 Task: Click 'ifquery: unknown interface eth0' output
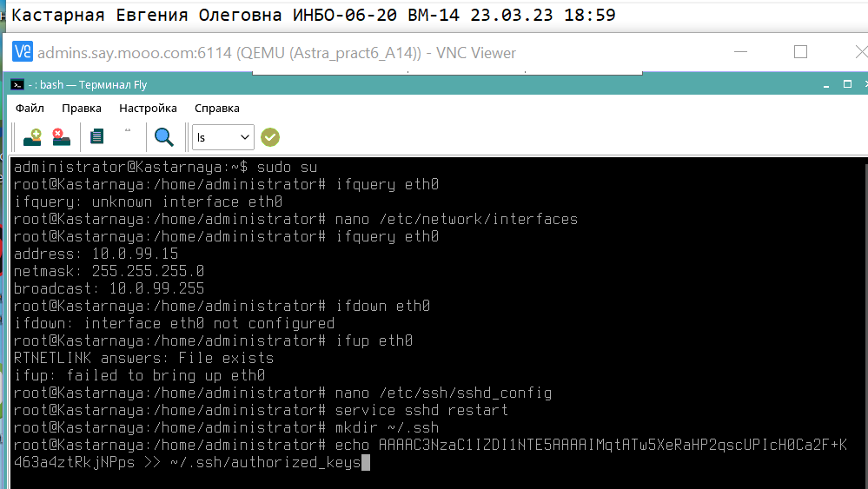click(x=148, y=202)
